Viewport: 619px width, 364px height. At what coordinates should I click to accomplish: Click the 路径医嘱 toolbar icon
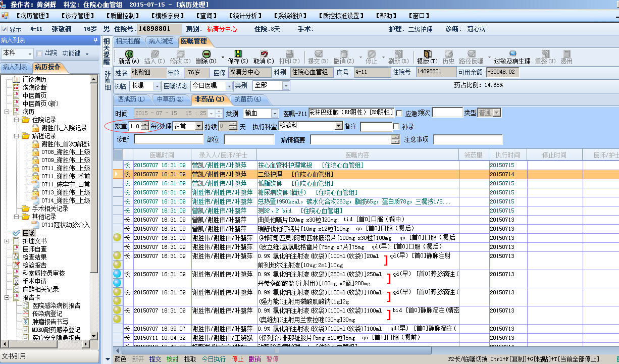tap(472, 54)
